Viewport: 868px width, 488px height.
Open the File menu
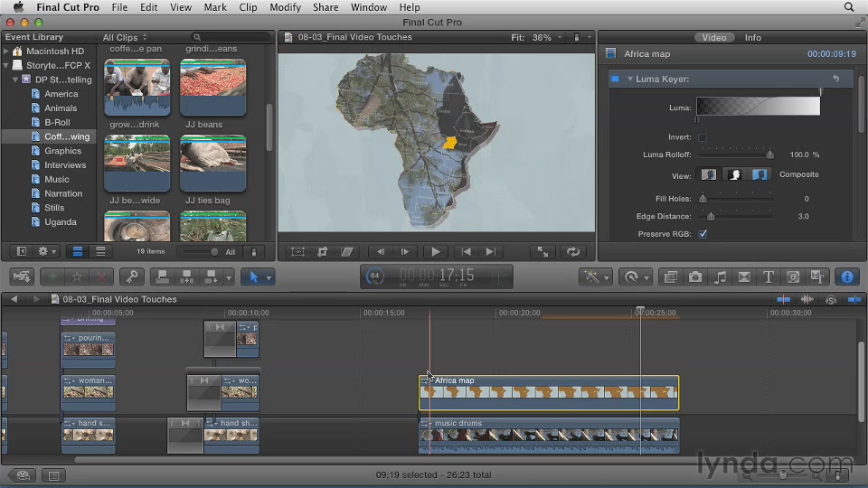(119, 7)
